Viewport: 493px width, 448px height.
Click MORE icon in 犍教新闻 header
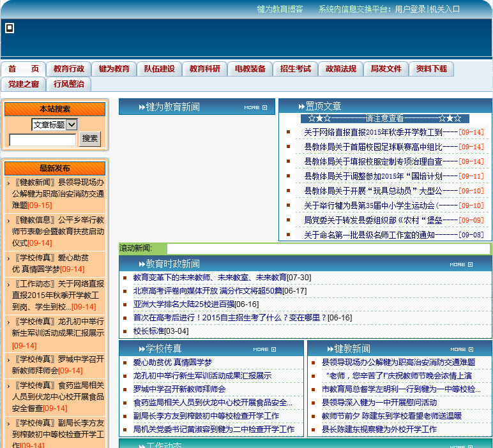coord(462,349)
